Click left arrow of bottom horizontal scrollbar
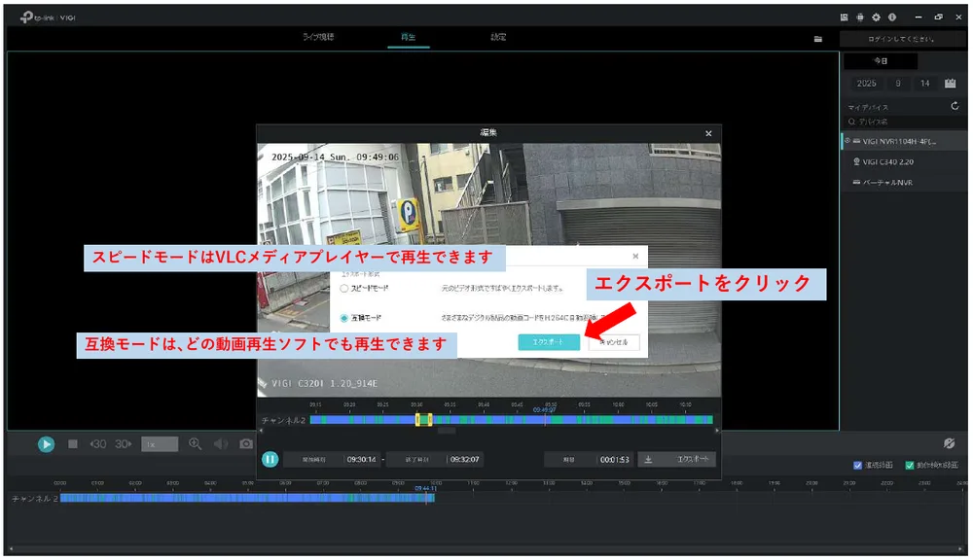 tap(11, 549)
